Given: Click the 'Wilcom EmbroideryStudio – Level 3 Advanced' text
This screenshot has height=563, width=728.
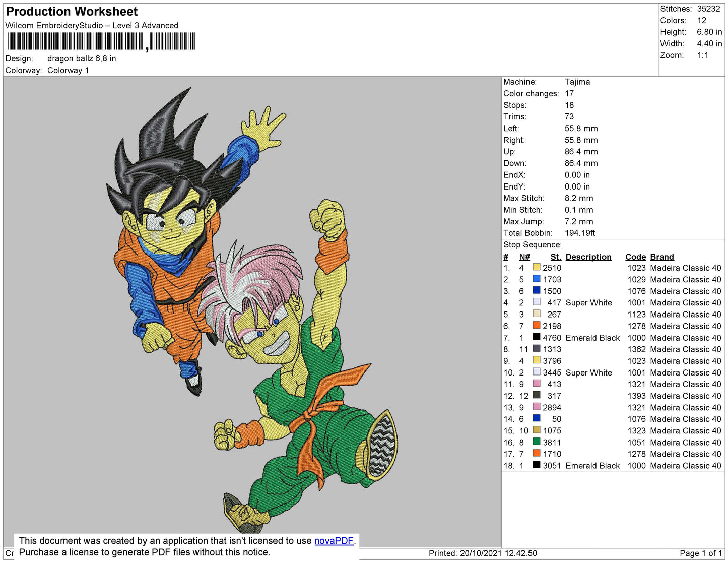Looking at the screenshot, I should coord(92,25).
